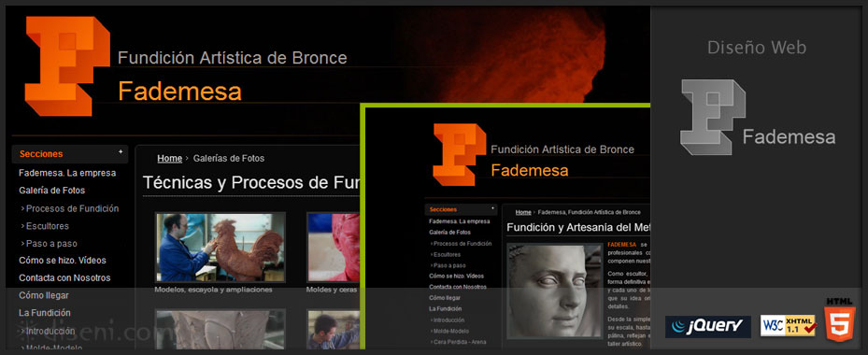The height and width of the screenshot is (355, 868).
Task: Open 'La Fundición' in green-framed sidebar
Action: tap(445, 308)
